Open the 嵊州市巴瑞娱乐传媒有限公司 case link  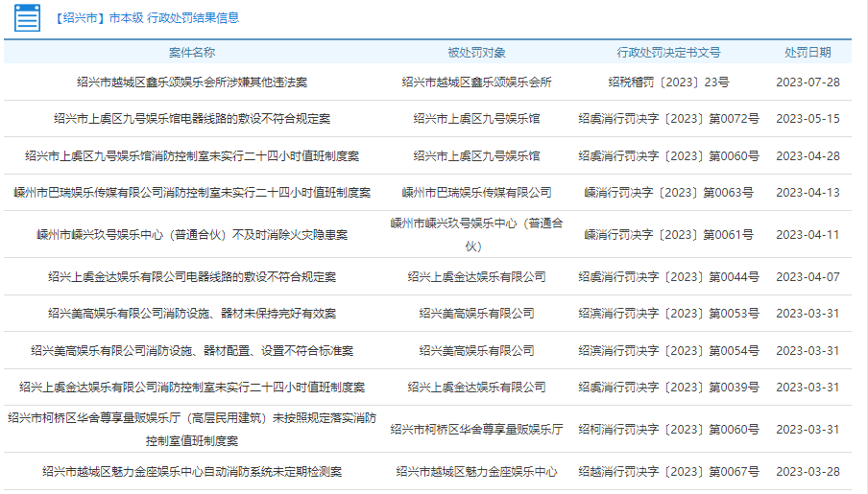click(x=192, y=193)
